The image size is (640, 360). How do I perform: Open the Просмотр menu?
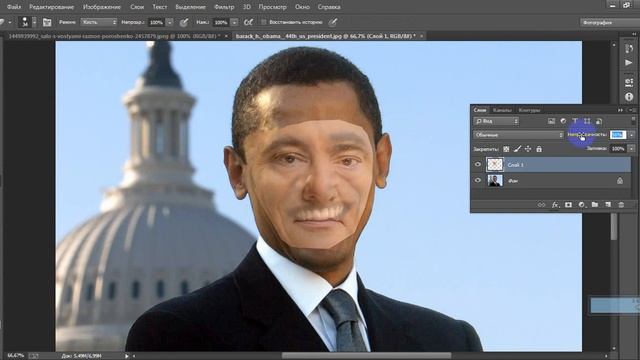pyautogui.click(x=272, y=7)
